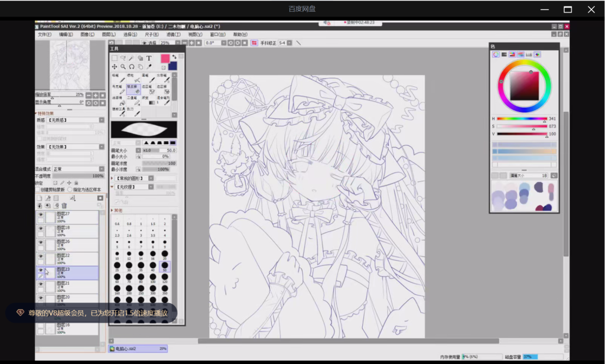Select the Move tool
This screenshot has height=364, width=605.
click(x=114, y=67)
